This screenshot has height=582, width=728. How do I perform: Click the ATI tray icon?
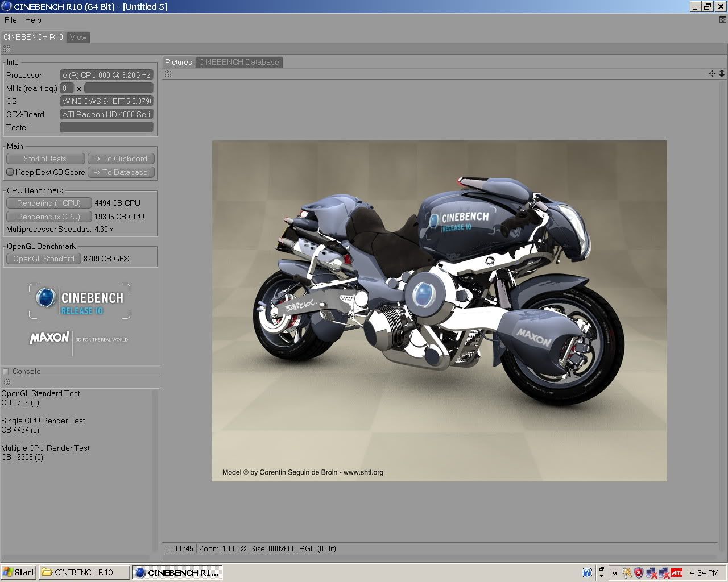(676, 572)
